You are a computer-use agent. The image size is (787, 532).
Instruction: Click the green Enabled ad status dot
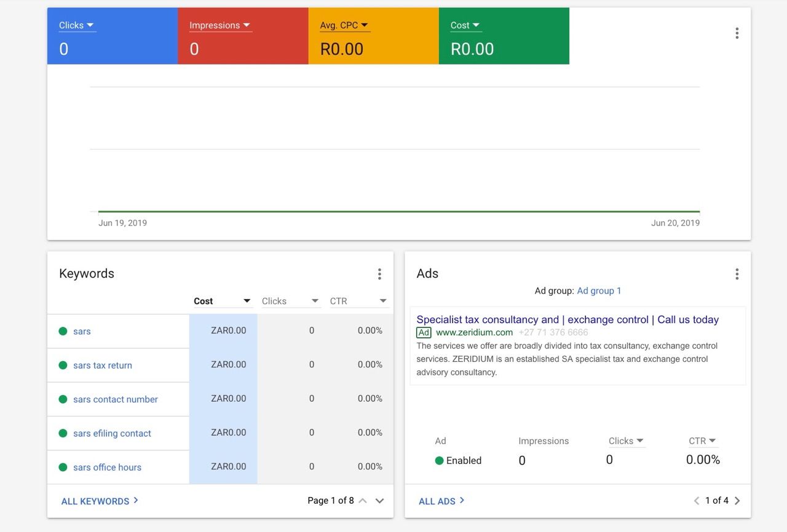click(x=439, y=460)
